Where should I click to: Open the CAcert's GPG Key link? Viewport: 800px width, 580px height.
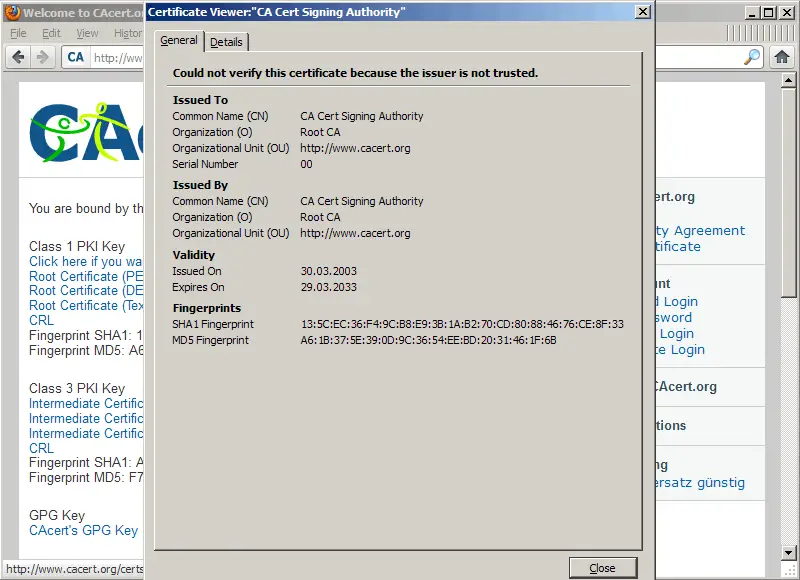click(x=84, y=531)
